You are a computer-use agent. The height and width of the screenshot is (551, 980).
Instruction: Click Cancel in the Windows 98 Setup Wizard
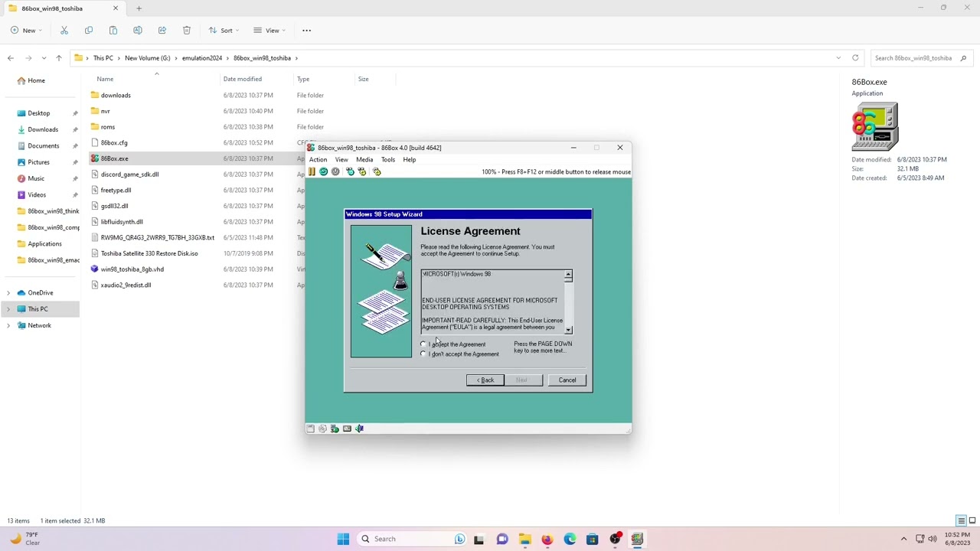click(x=567, y=380)
